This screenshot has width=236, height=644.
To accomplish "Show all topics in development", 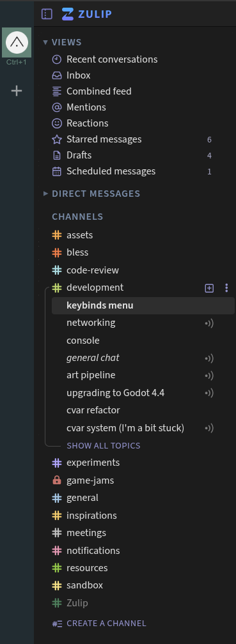I will pos(103,446).
